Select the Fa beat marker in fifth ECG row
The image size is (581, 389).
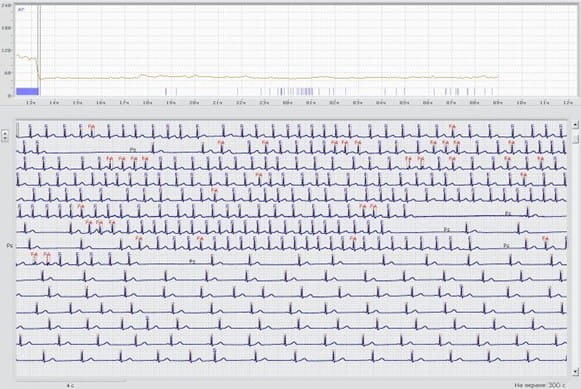pos(214,190)
